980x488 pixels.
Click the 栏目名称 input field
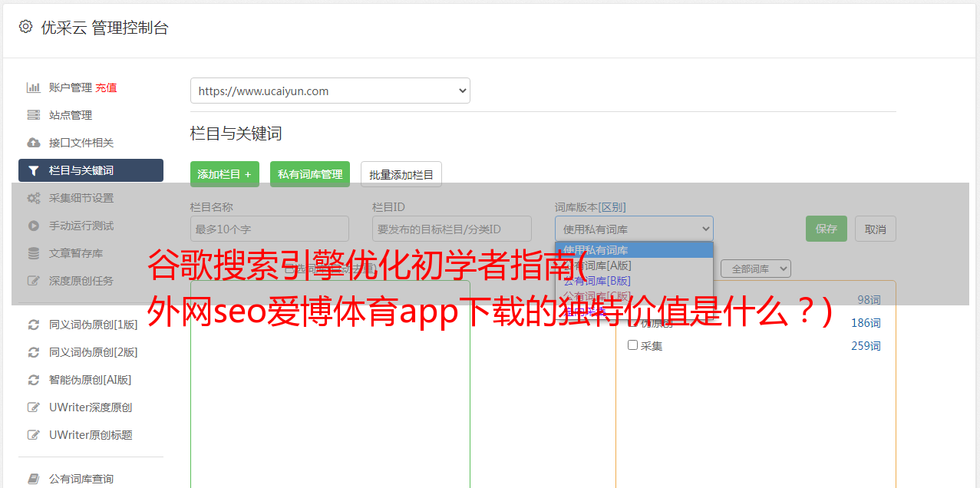point(269,229)
